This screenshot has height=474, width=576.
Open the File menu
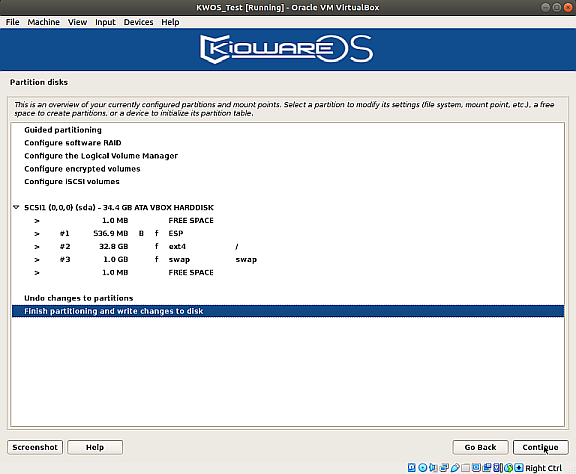pos(12,22)
